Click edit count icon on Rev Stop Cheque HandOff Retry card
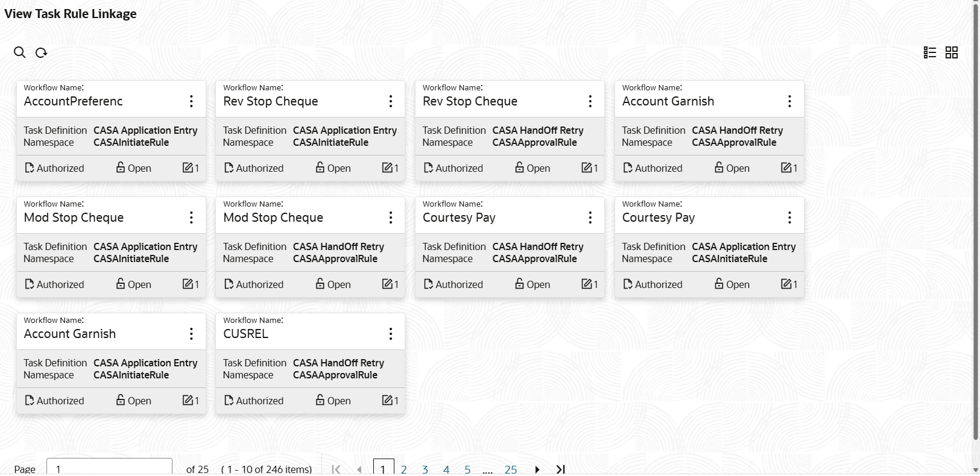 [x=586, y=168]
